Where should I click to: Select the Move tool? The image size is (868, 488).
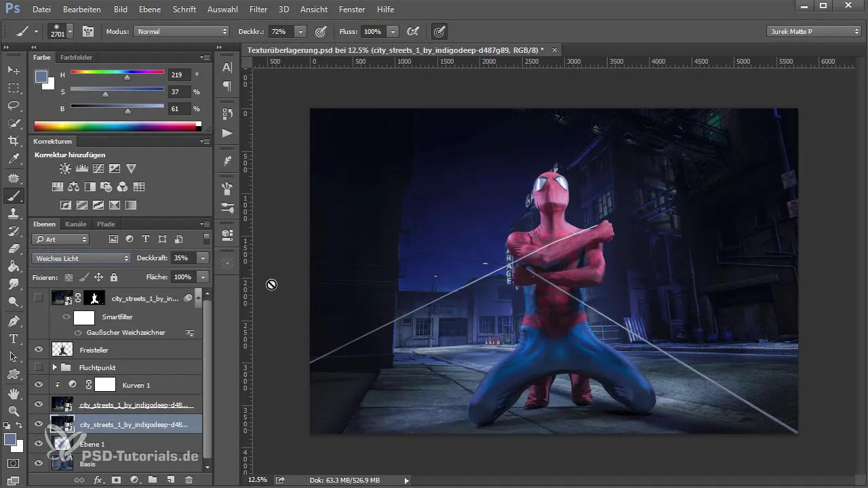click(x=14, y=70)
